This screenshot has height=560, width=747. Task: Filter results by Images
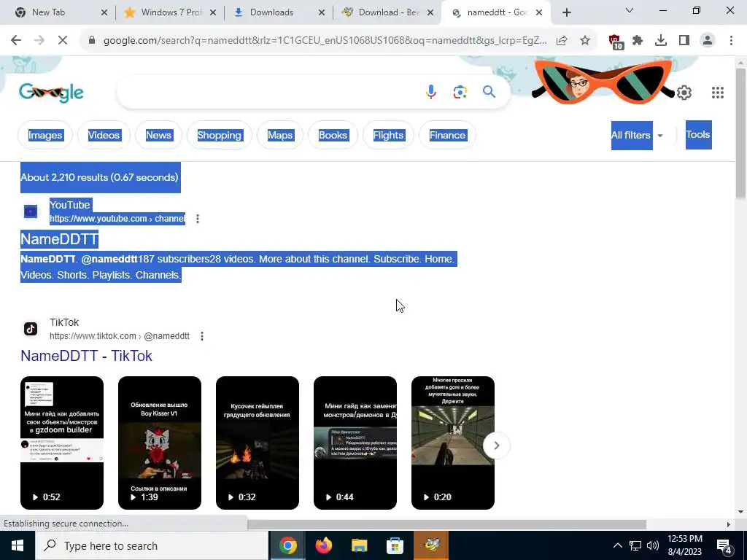[x=45, y=135]
